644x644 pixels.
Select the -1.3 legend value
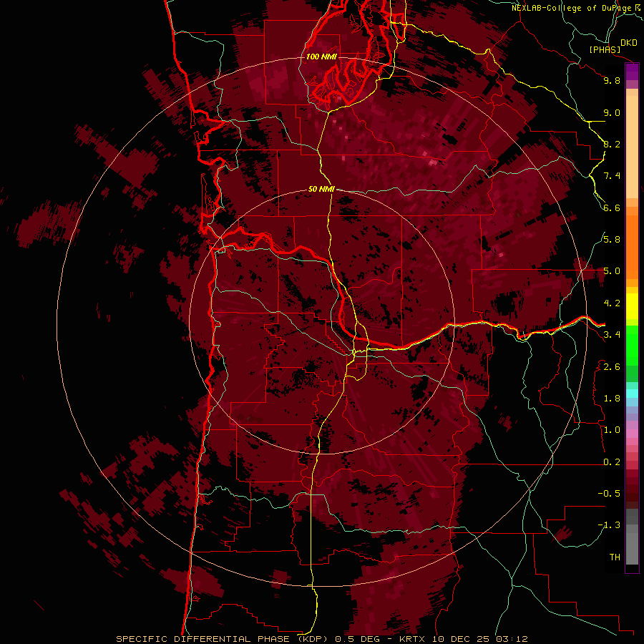609,525
